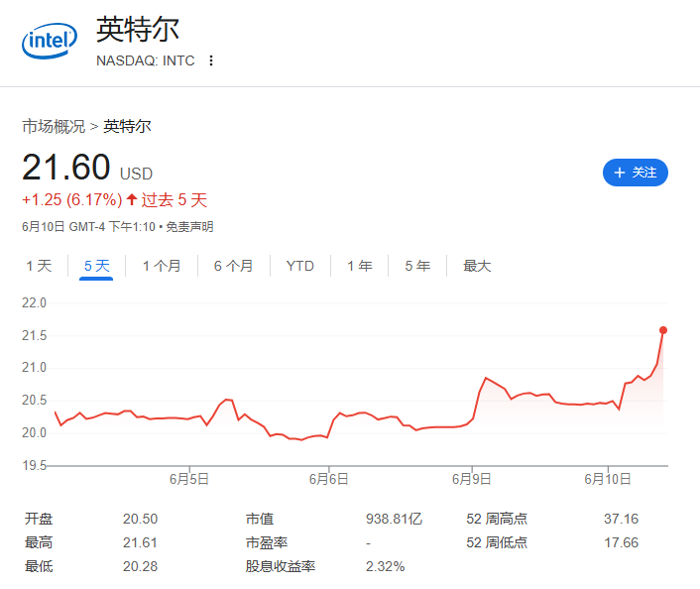Screen dimensions: 700x589
Task: Click the red endpoint dot on chart
Action: tap(663, 330)
